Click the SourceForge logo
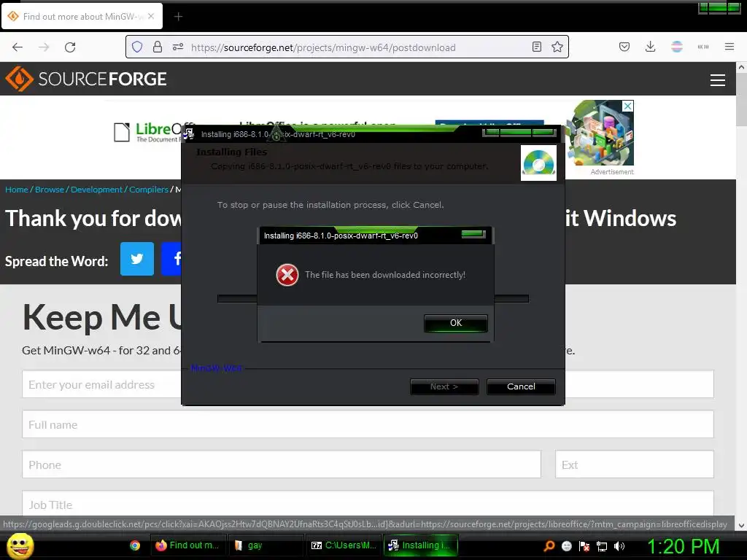This screenshot has width=747, height=560. coord(86,79)
